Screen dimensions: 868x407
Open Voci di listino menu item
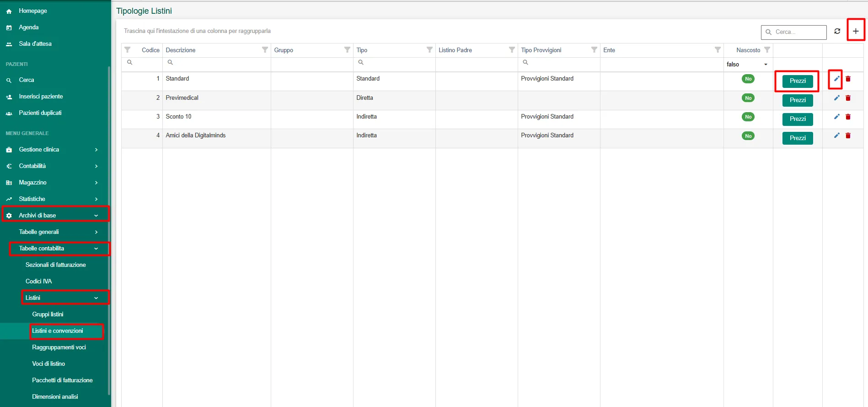[48, 364]
